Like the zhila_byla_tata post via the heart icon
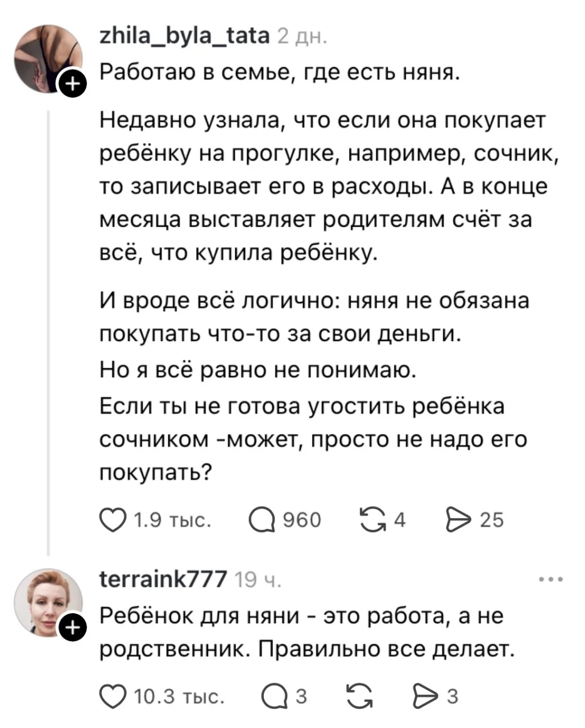This screenshot has width=585, height=728. (x=113, y=520)
